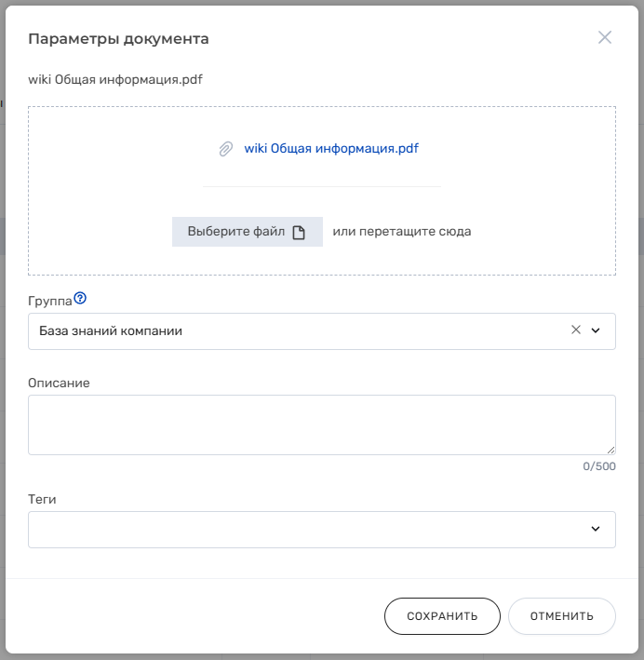This screenshot has height=660, width=644.
Task: Click the paperclip attachment icon
Action: (x=226, y=149)
